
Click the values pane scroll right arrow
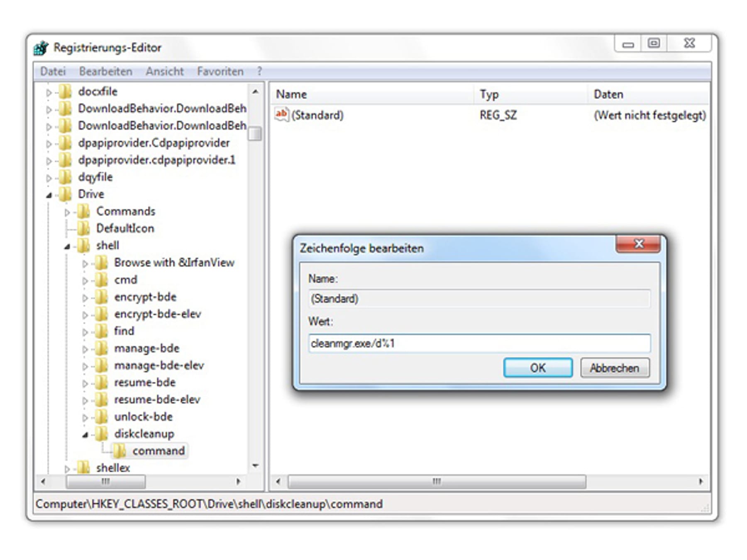pyautogui.click(x=701, y=482)
